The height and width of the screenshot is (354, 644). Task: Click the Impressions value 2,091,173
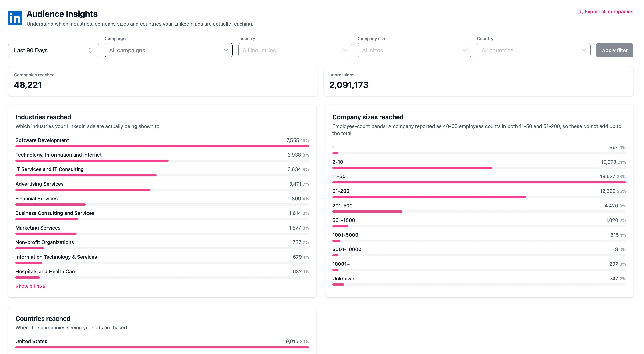pos(349,85)
